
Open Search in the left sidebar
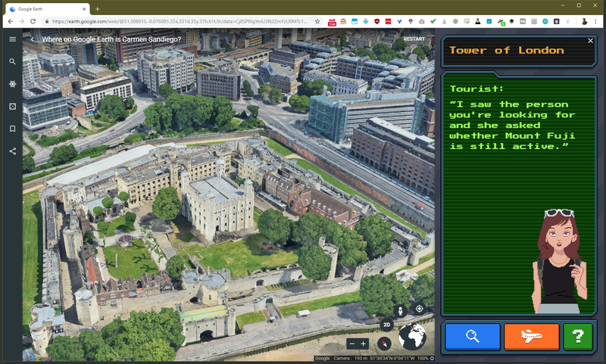[x=12, y=61]
